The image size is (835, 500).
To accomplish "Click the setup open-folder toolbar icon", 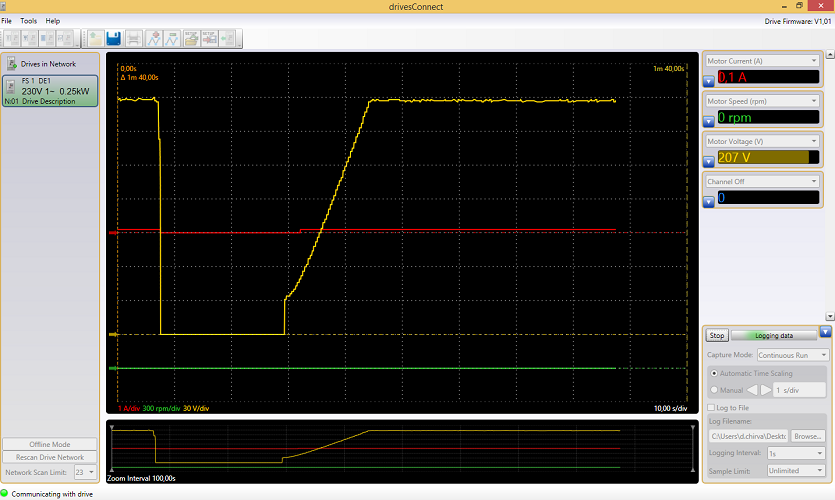I will 191,38.
